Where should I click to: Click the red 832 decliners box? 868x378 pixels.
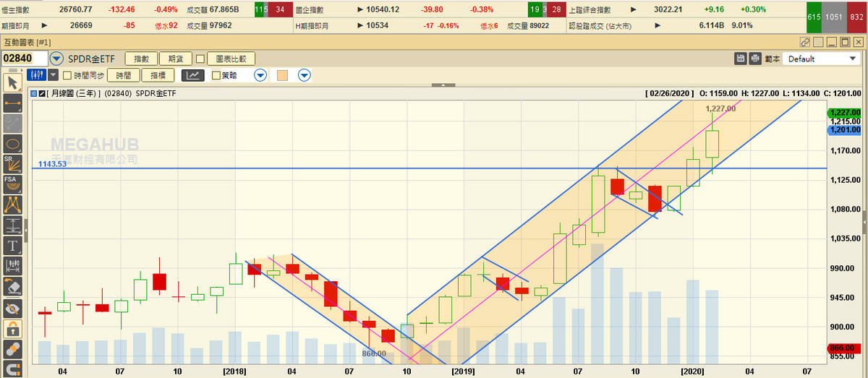(x=856, y=17)
